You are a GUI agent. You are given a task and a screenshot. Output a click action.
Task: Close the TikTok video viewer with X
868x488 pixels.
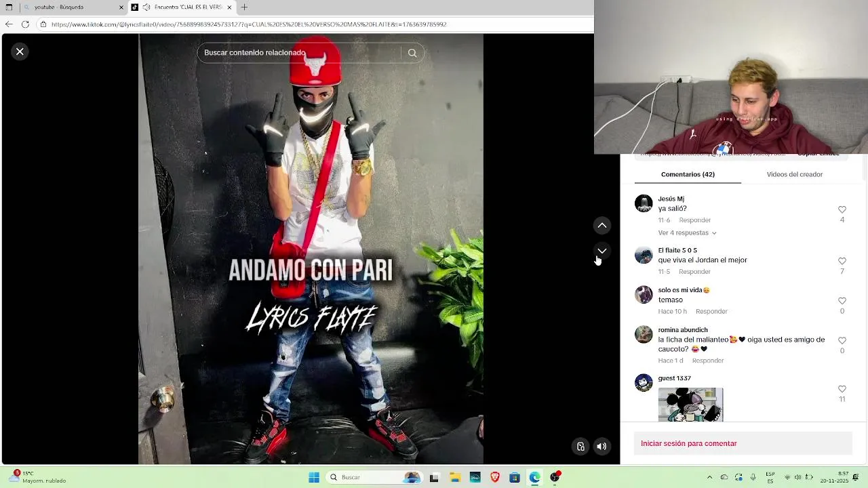click(x=20, y=52)
